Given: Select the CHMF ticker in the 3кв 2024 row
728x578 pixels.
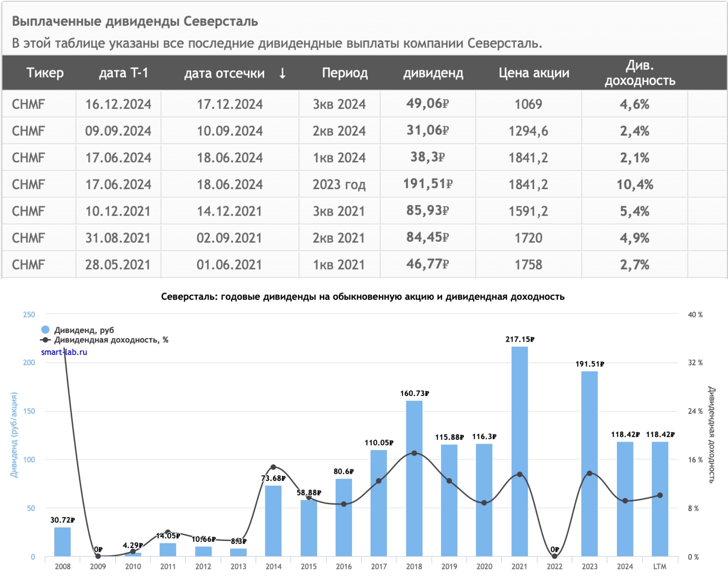Looking at the screenshot, I should (x=28, y=104).
